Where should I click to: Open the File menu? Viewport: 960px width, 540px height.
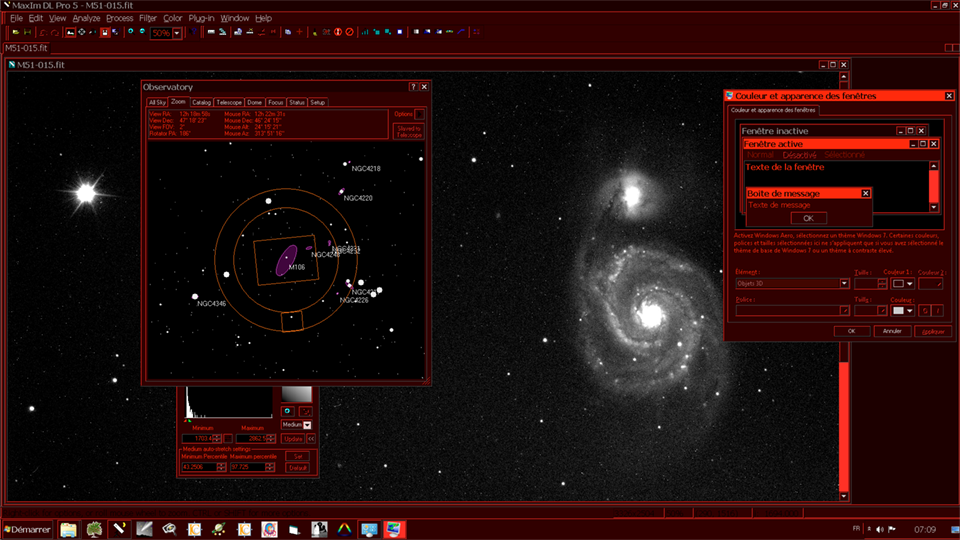click(16, 18)
